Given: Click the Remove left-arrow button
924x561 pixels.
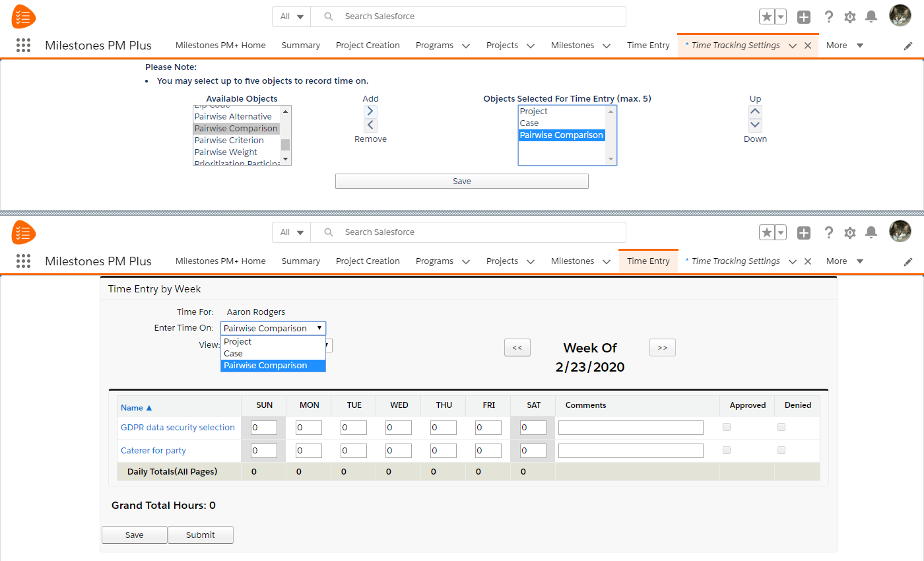Looking at the screenshot, I should click(x=370, y=125).
